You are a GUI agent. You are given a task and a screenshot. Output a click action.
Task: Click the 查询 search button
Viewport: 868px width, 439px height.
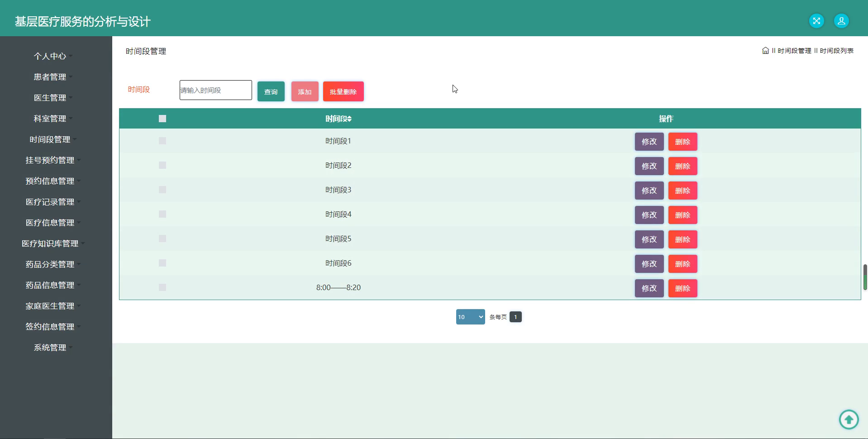(x=271, y=91)
